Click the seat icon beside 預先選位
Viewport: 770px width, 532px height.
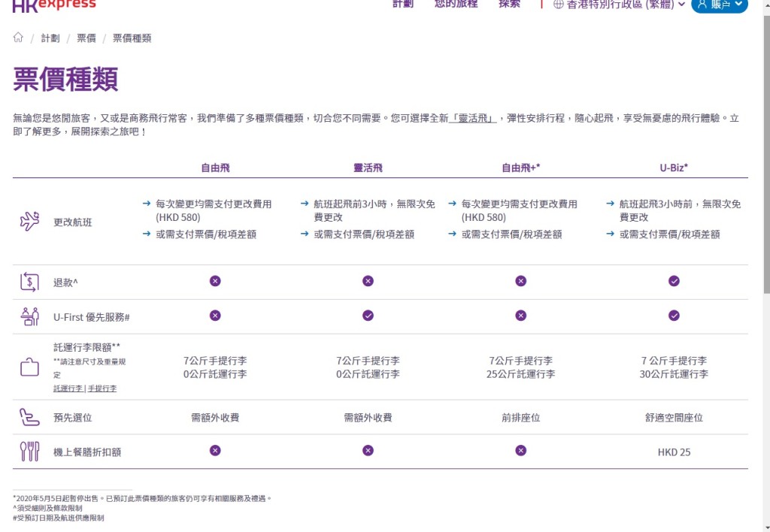(x=29, y=417)
